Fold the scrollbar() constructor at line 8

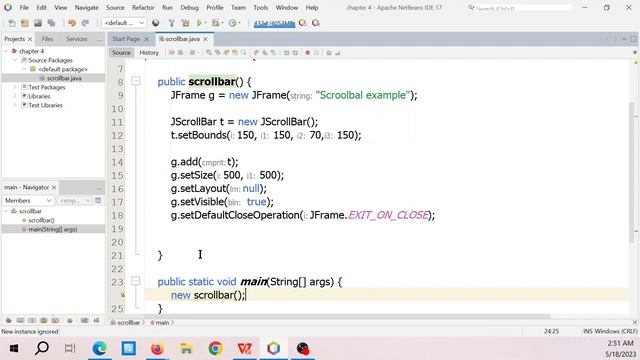click(x=136, y=81)
